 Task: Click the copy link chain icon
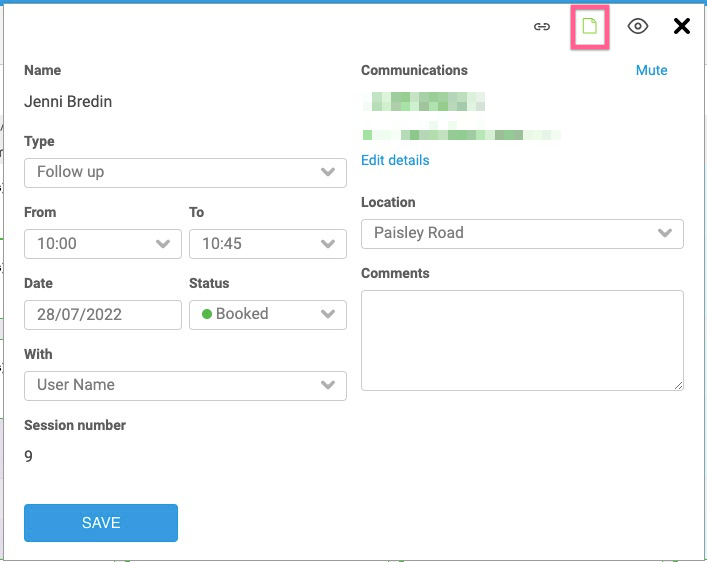click(x=541, y=27)
